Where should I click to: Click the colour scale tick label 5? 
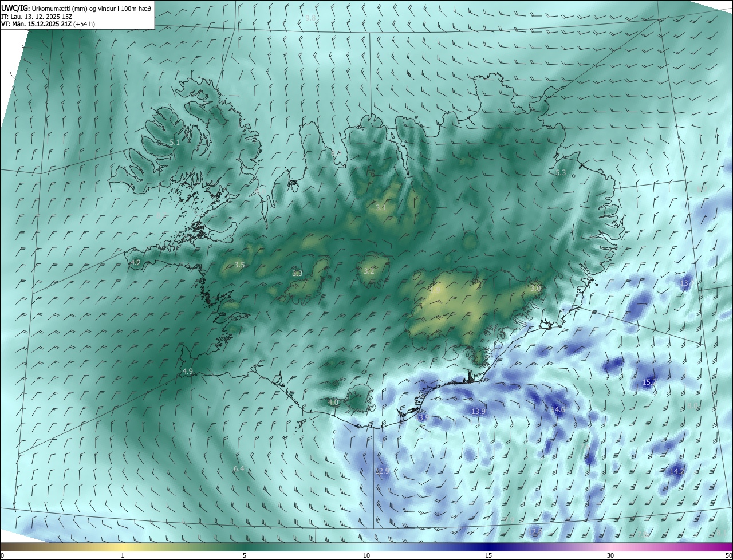(x=245, y=555)
